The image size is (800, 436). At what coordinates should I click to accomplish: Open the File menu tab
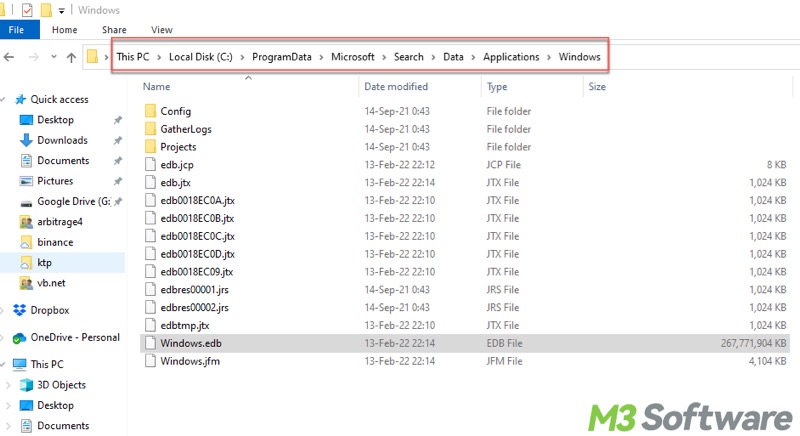pyautogui.click(x=17, y=30)
